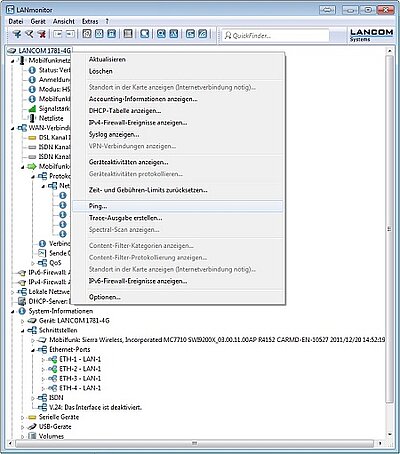Image resolution: width=400 pixels, height=454 pixels.
Task: Open the Ansicht menu
Action: [64, 21]
